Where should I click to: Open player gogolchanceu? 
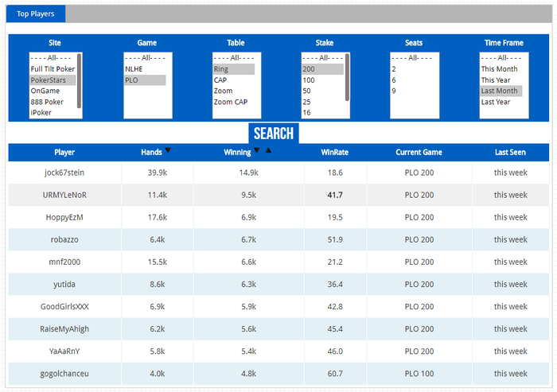click(x=64, y=374)
